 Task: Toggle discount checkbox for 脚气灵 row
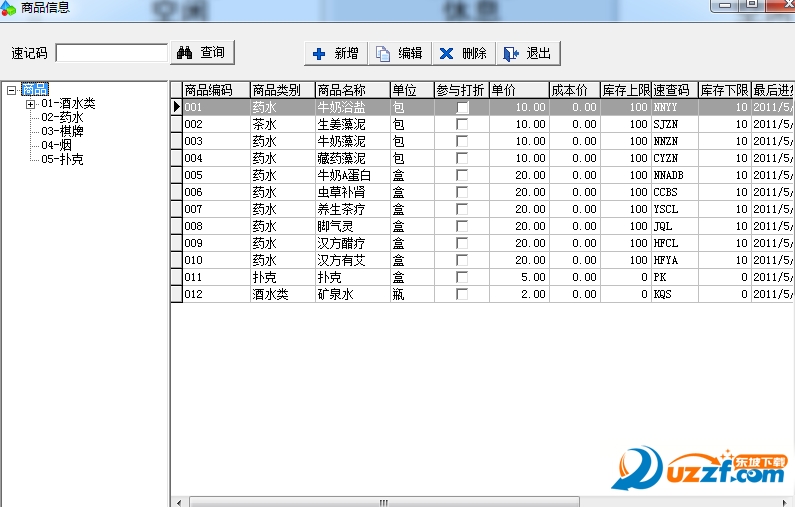click(462, 226)
